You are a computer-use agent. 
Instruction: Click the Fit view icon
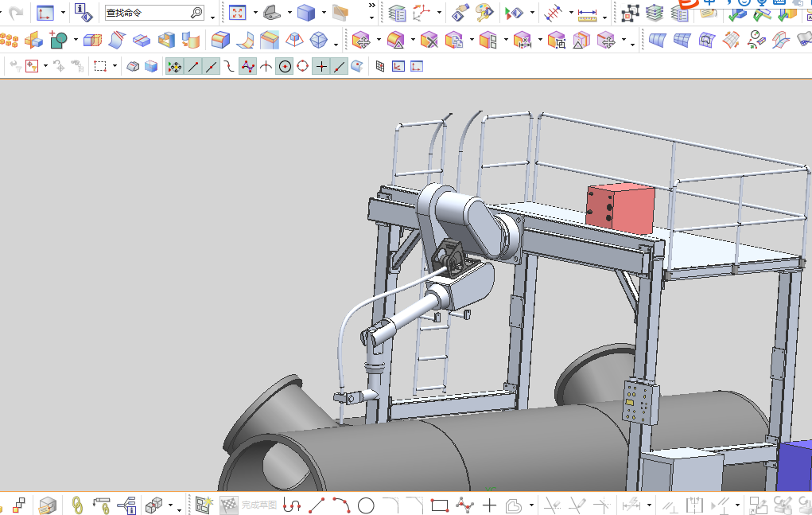(x=237, y=13)
